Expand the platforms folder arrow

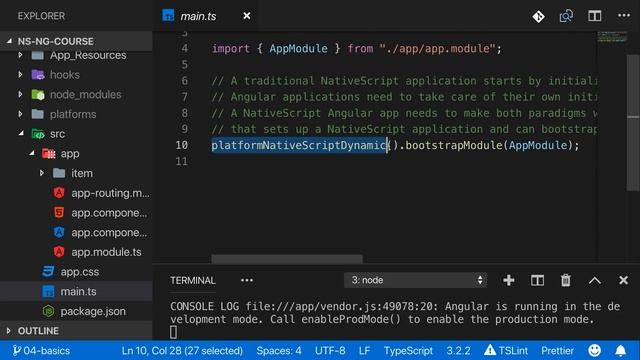pyautogui.click(x=20, y=114)
